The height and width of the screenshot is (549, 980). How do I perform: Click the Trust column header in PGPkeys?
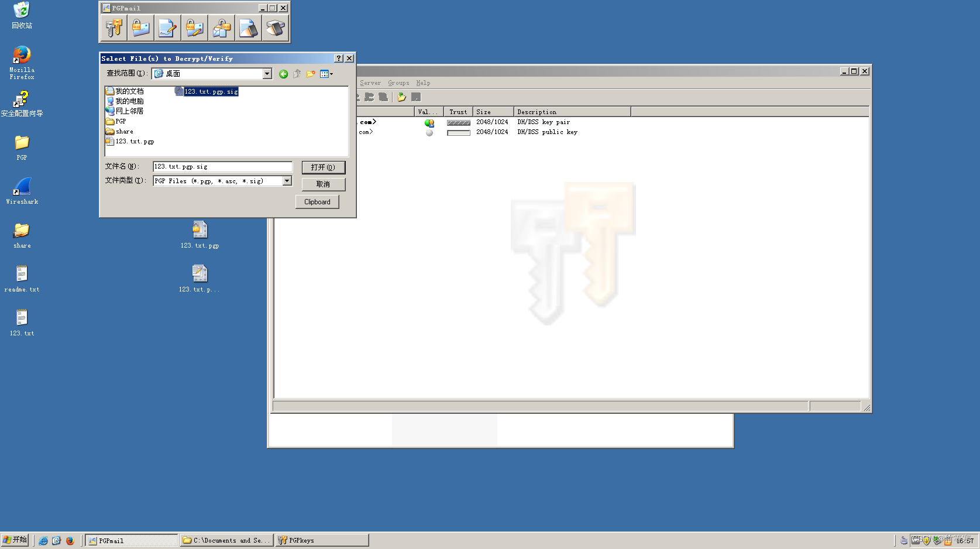458,112
